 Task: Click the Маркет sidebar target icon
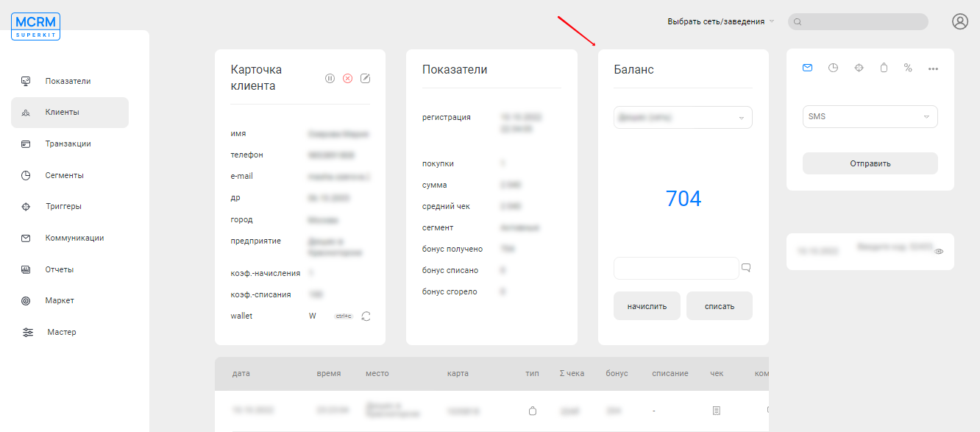(26, 301)
